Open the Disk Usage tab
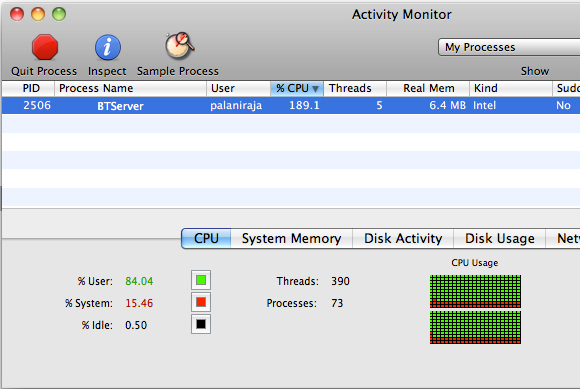Image resolution: width=580 pixels, height=389 pixels. point(499,239)
